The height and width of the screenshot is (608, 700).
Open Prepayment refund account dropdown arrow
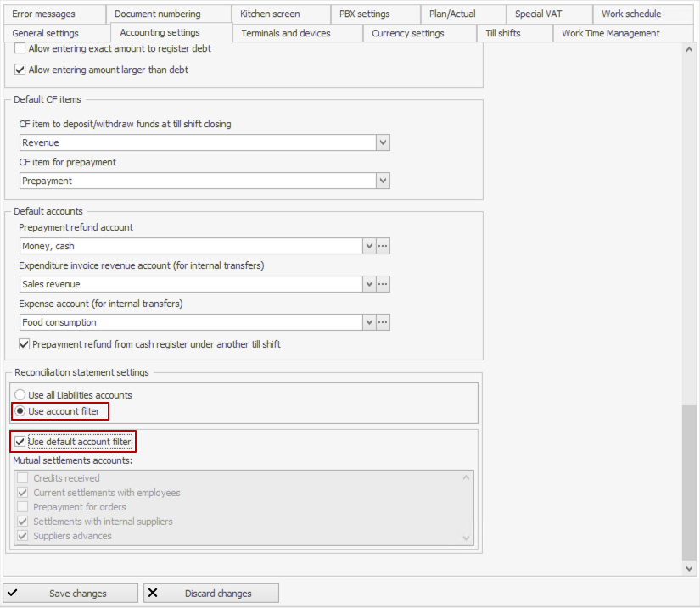click(x=369, y=246)
